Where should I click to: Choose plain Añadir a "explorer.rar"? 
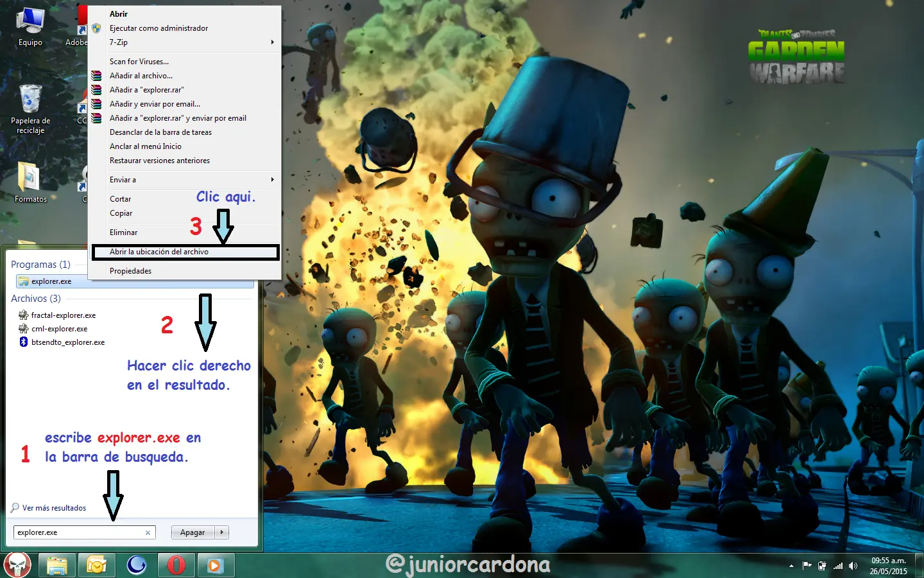point(185,90)
